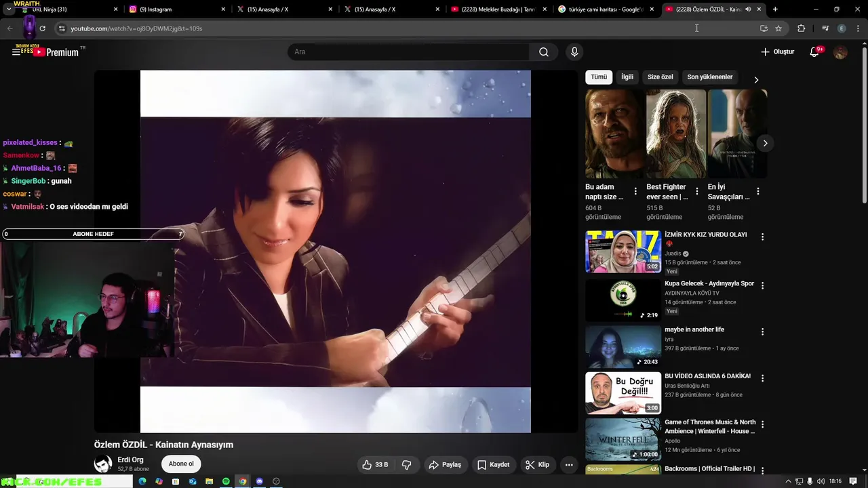Click the Kaydet save button
Viewport: 868px width, 488px height.
tap(493, 464)
